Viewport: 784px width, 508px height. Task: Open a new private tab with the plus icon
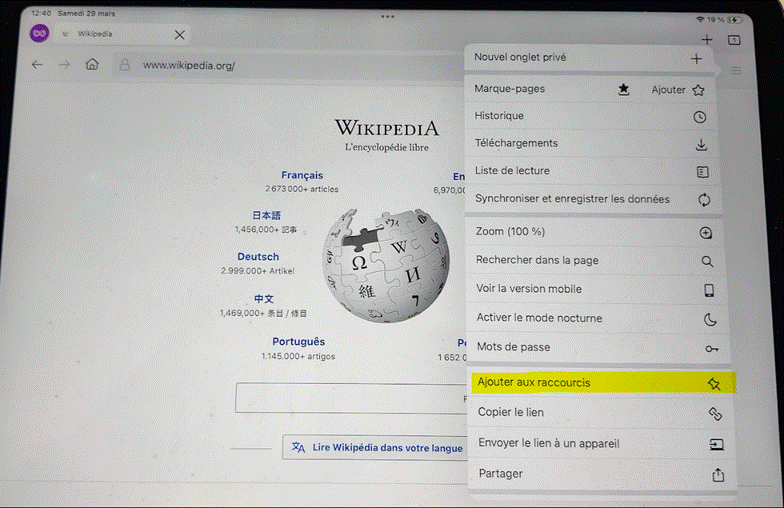pyautogui.click(x=696, y=59)
